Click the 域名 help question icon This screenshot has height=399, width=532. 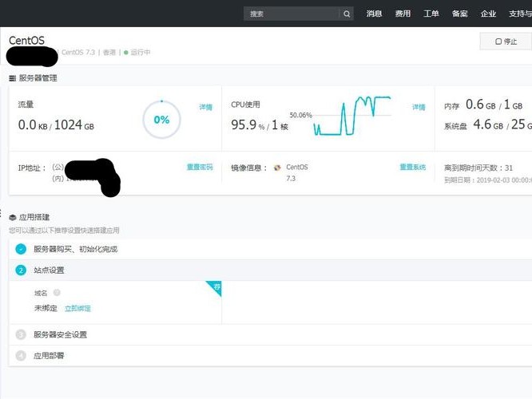[x=57, y=293]
